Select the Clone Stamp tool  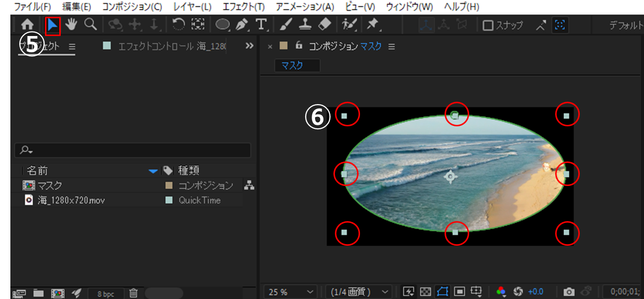click(x=306, y=25)
